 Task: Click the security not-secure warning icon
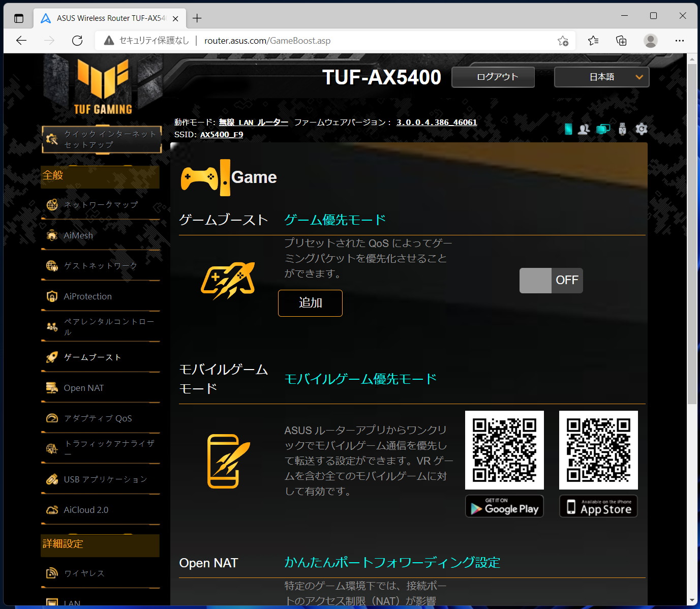tap(109, 41)
